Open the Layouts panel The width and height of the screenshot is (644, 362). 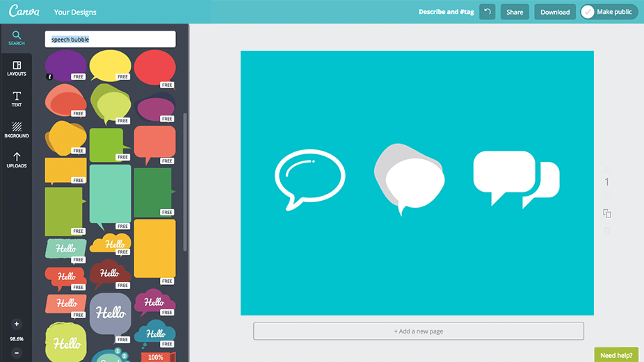(x=17, y=69)
